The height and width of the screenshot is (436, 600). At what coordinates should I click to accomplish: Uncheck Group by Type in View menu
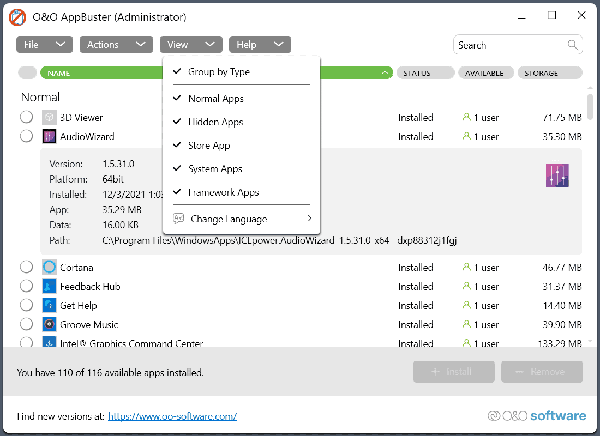tap(241, 72)
